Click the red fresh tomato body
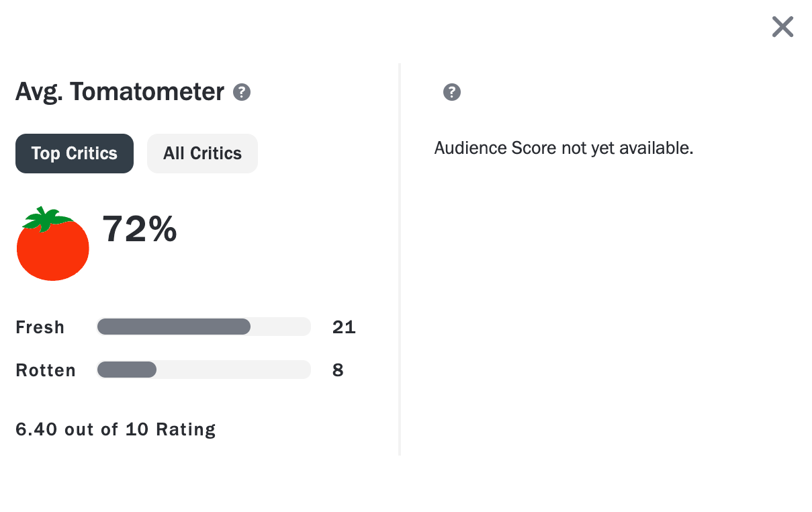 point(52,252)
